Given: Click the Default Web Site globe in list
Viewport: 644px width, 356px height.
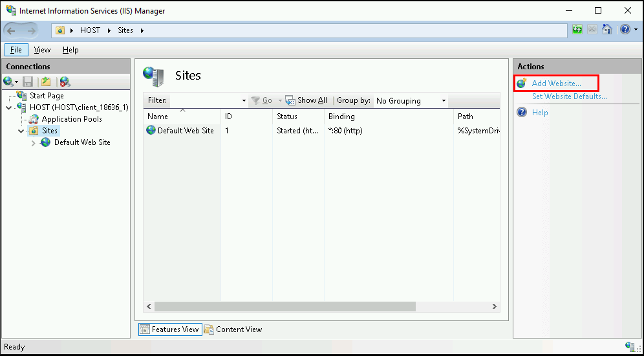Looking at the screenshot, I should point(151,130).
